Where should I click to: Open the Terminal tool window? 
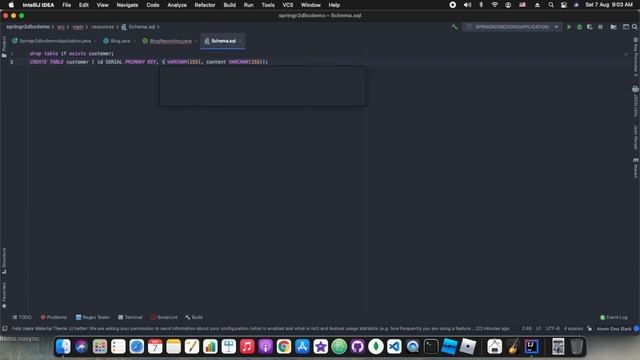click(130, 317)
